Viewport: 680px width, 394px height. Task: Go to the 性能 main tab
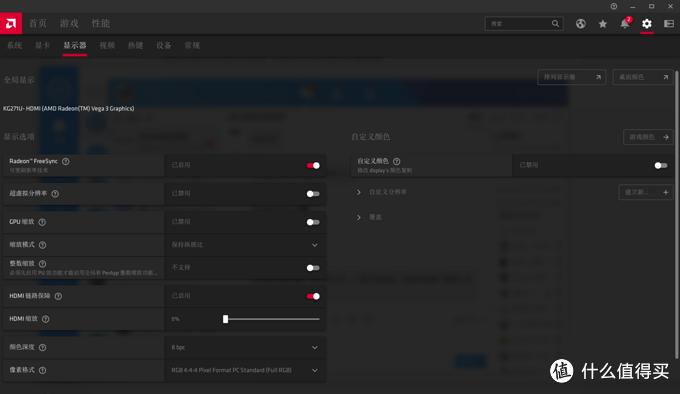click(x=101, y=23)
